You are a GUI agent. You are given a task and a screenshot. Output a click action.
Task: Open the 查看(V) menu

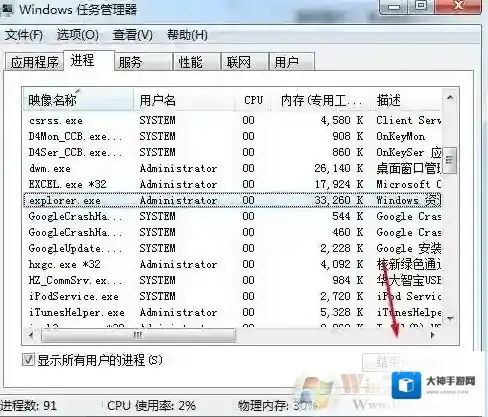click(x=133, y=35)
